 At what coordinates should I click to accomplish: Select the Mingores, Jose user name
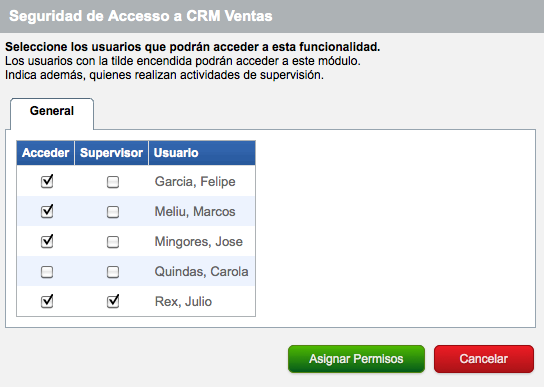[198, 242]
